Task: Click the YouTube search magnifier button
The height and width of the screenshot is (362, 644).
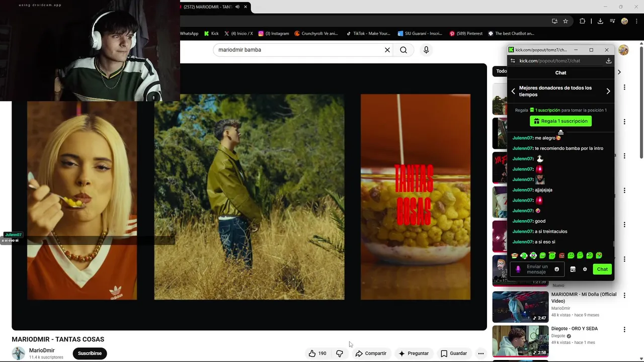Action: (404, 50)
